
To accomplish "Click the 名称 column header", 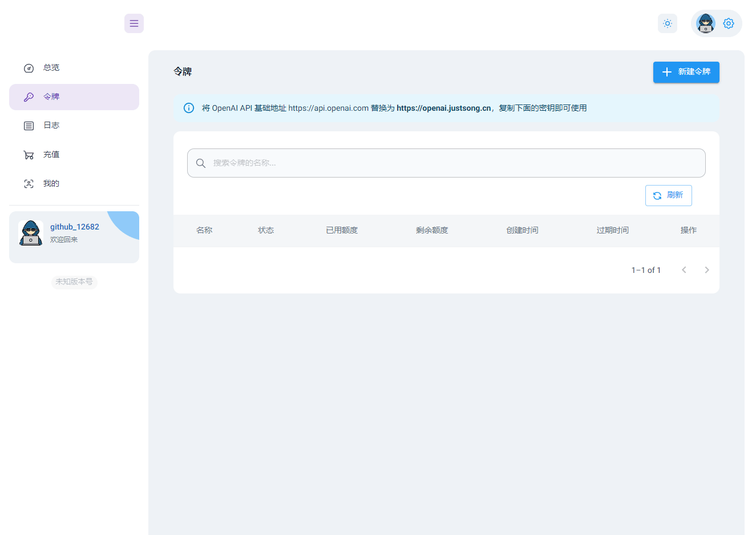I will (x=204, y=231).
